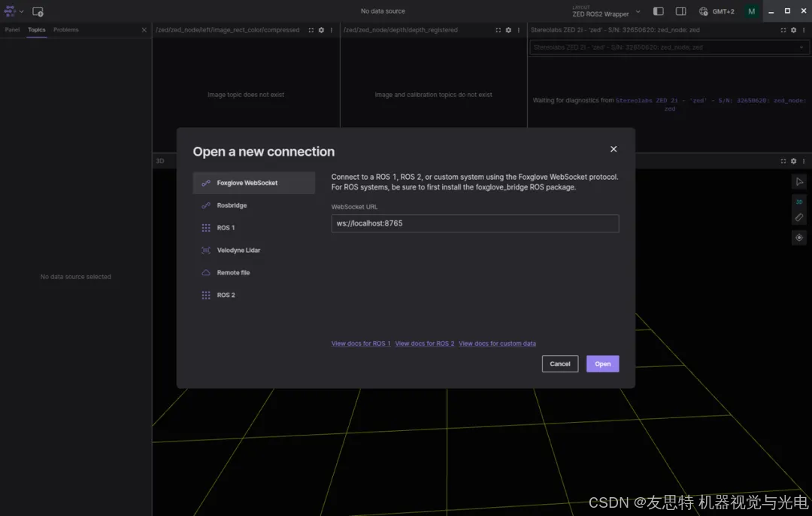Fullscreen the depth_registered panel
The image size is (812, 516).
pyautogui.click(x=498, y=30)
